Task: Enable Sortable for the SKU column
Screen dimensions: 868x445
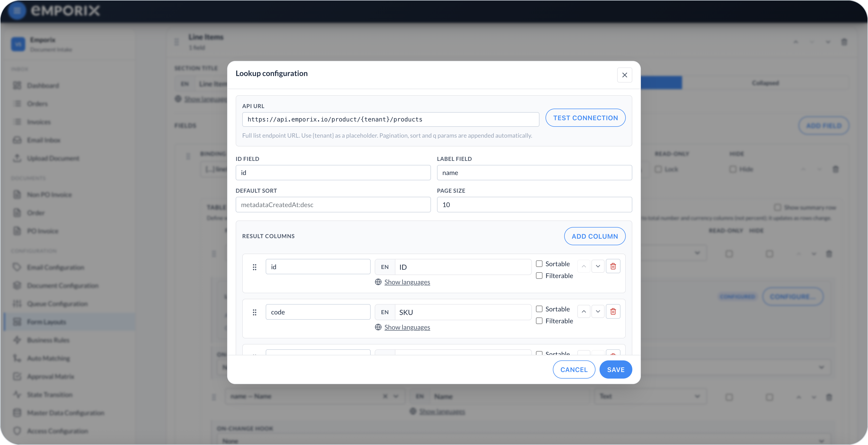Action: 539,309
